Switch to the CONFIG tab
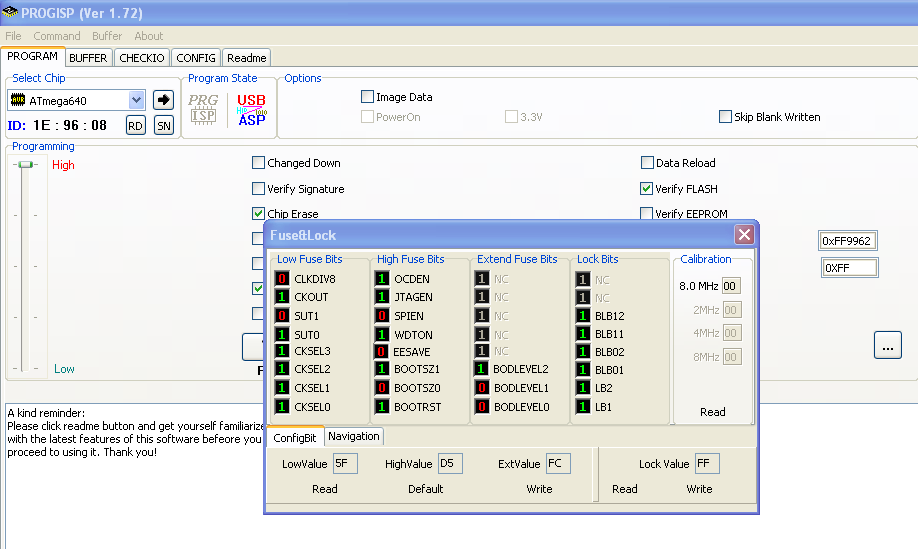This screenshot has width=918, height=549. click(x=196, y=58)
